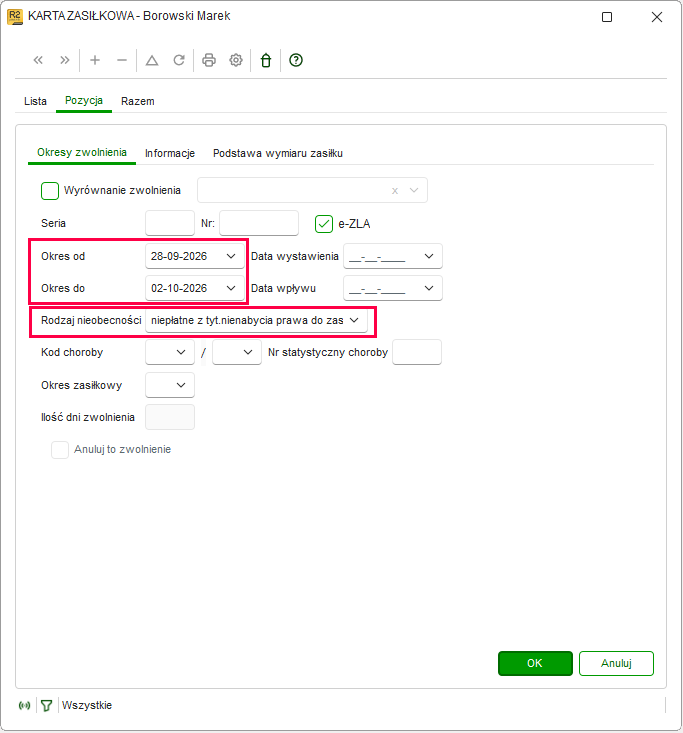The width and height of the screenshot is (683, 733).
Task: Tick the Anuluj to zwolnienie checkbox
Action: pyautogui.click(x=60, y=450)
